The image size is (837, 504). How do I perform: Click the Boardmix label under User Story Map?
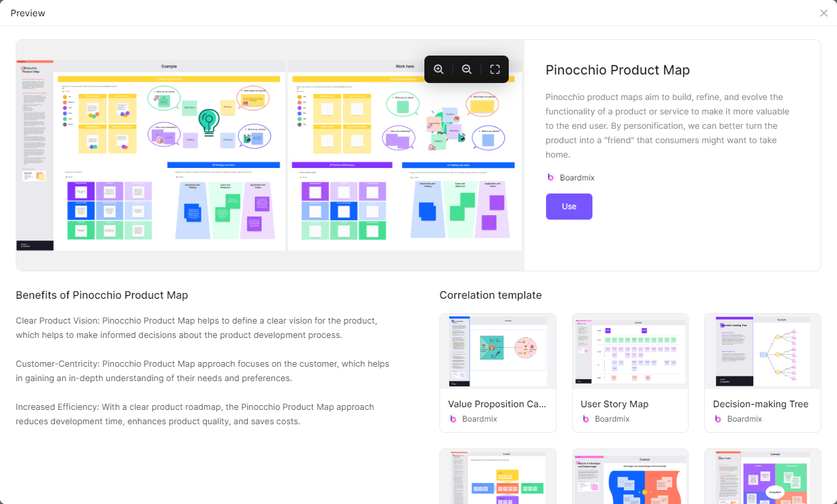coord(612,419)
